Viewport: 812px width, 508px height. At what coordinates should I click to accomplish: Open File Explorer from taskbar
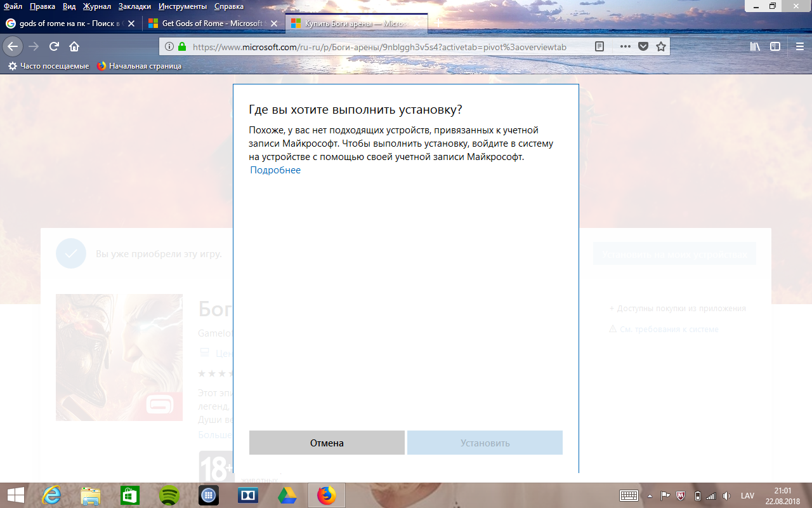coord(91,495)
